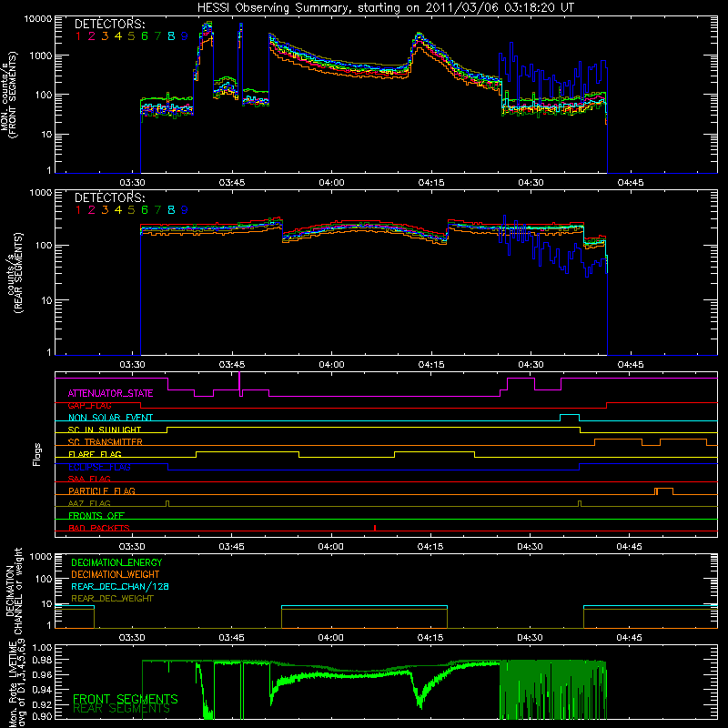Click the 04:00 time label under the front segments plot
Screen dimensions: 728x728
(331, 183)
